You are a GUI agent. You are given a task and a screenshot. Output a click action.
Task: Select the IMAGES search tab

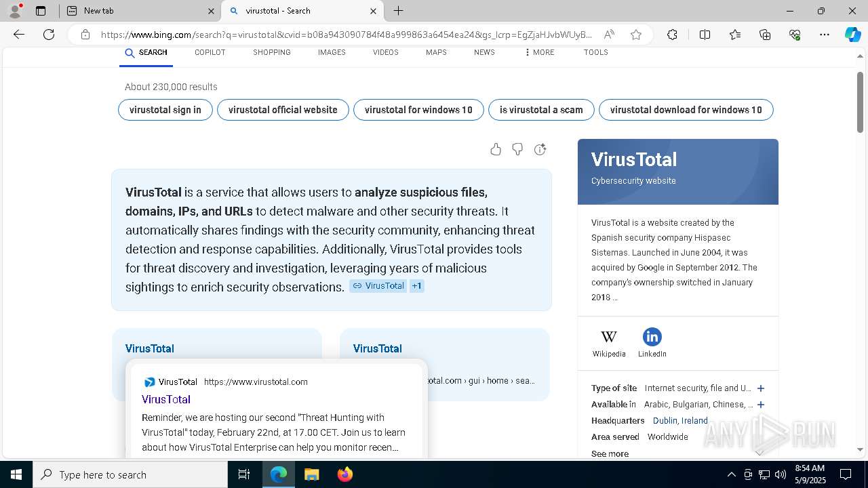[332, 52]
